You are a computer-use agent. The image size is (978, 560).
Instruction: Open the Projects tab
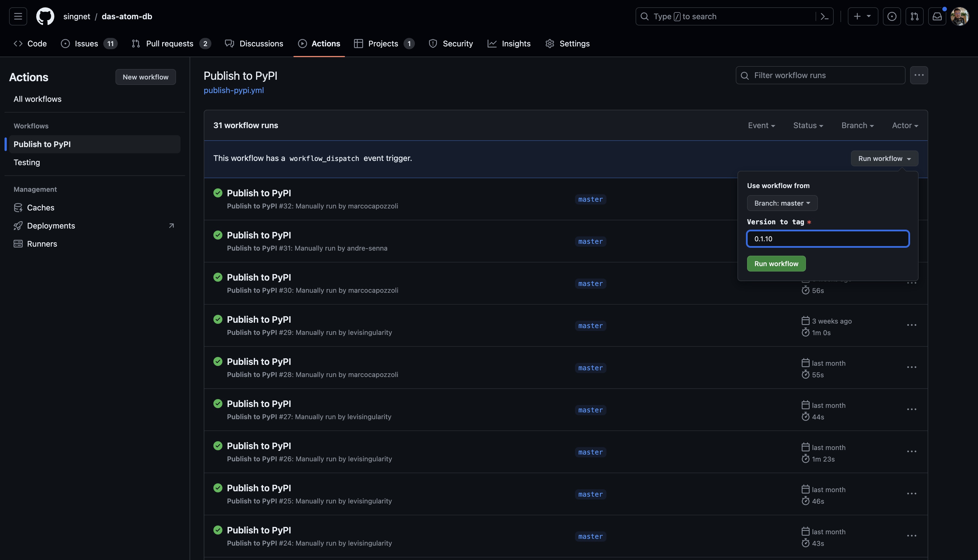click(x=384, y=44)
